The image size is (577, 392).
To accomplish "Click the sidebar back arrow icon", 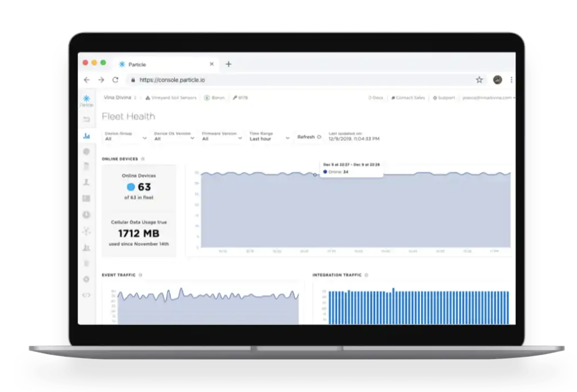I will point(86,119).
